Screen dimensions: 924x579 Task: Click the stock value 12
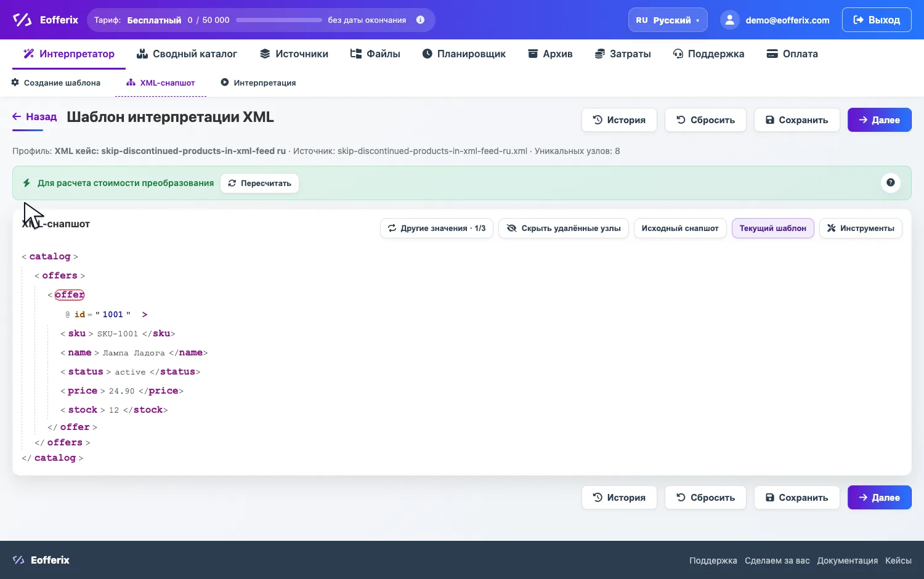coord(114,410)
